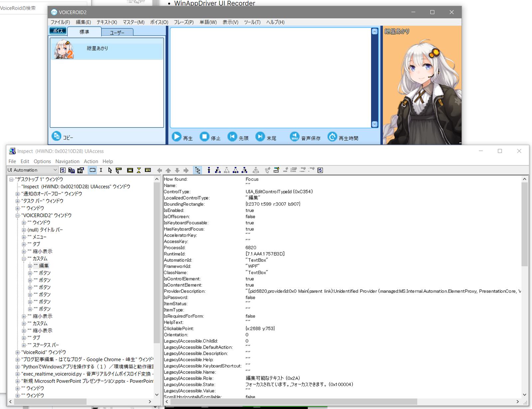
Task: Click the refresh icon beside the UI Automation dropdown
Action: [x=63, y=170]
